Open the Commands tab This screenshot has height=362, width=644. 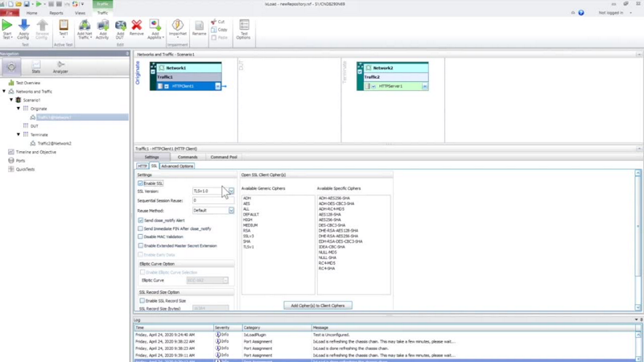(188, 157)
